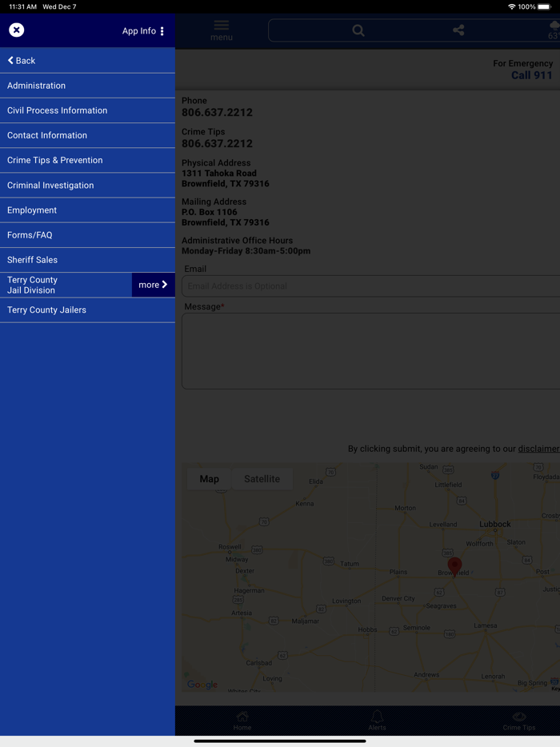
Task: Expand more under Terry County Jail Division
Action: [x=153, y=285]
